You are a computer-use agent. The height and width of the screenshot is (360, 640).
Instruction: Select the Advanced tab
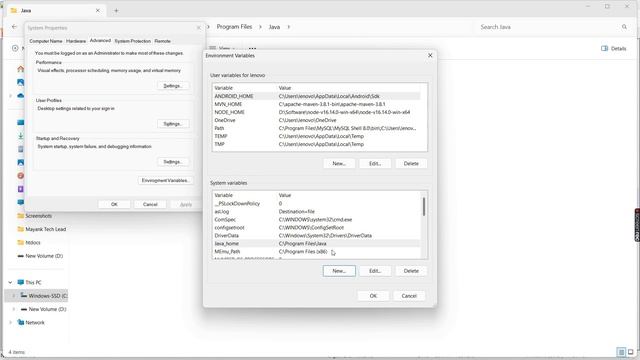pos(100,40)
